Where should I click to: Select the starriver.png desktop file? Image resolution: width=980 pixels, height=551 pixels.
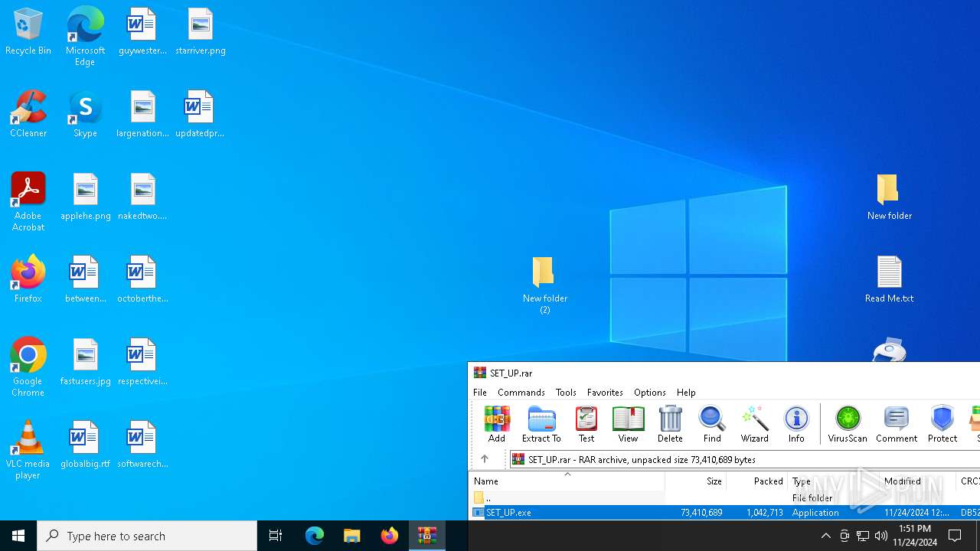pyautogui.click(x=201, y=32)
